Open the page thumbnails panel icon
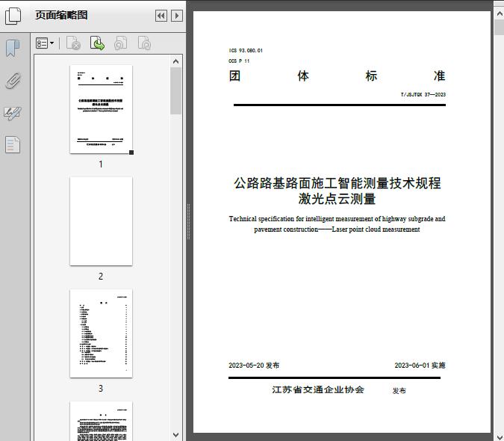The width and height of the screenshot is (504, 441). point(13,15)
